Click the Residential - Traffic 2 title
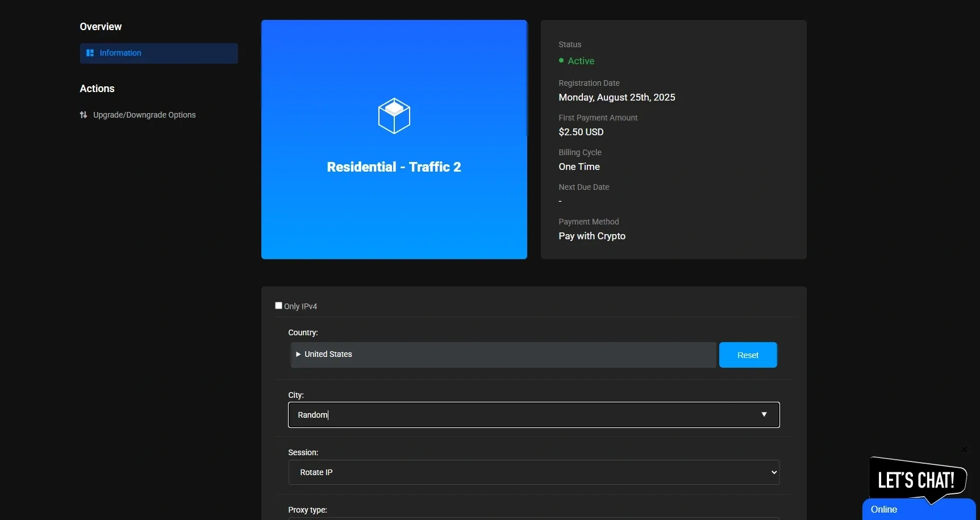The height and width of the screenshot is (520, 980). (394, 167)
